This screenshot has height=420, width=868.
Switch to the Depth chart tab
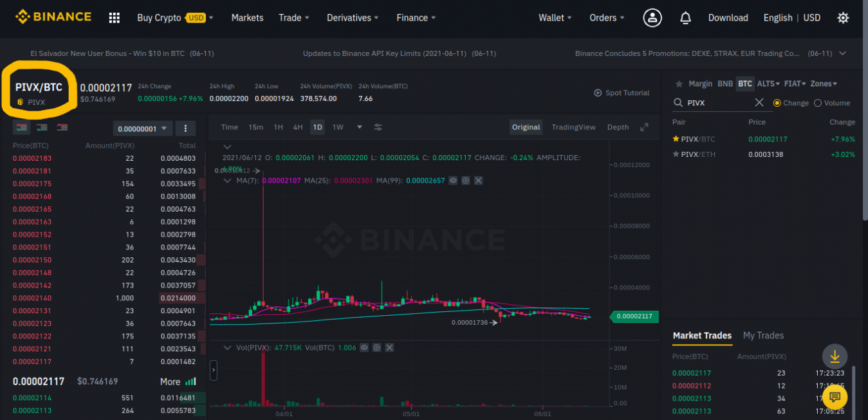618,127
